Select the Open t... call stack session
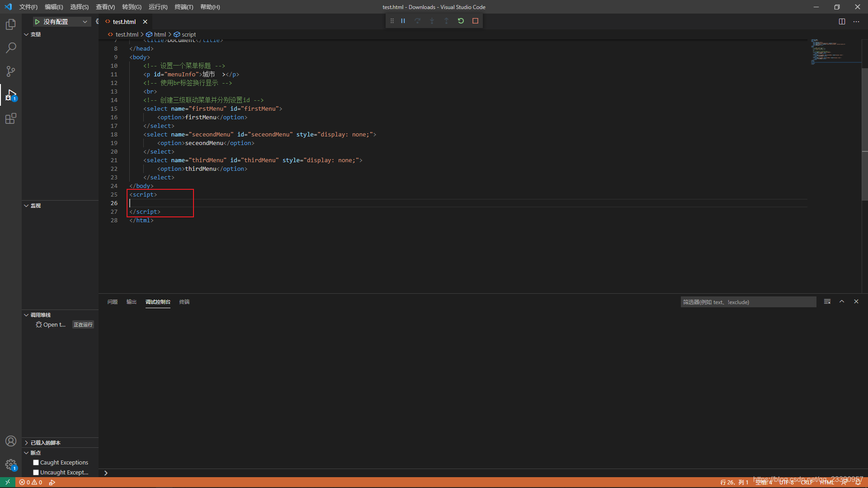The height and width of the screenshot is (488, 868). [54, 324]
